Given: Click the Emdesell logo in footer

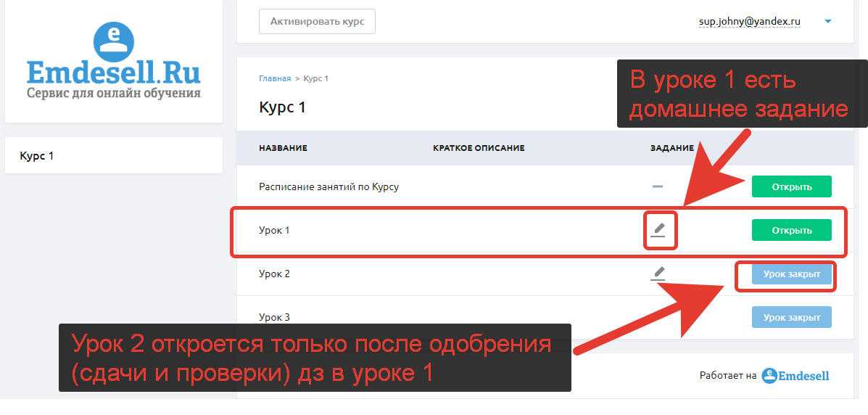Looking at the screenshot, I should pyautogui.click(x=795, y=376).
